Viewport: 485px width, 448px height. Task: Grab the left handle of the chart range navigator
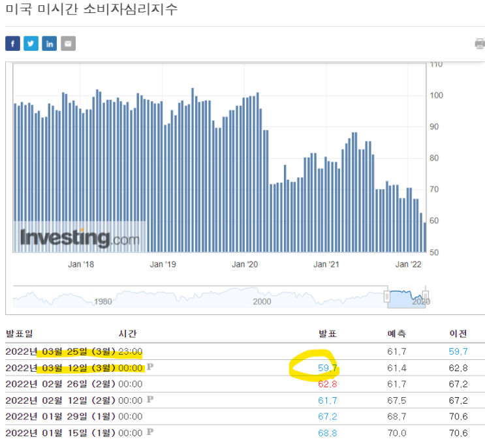tap(387, 297)
